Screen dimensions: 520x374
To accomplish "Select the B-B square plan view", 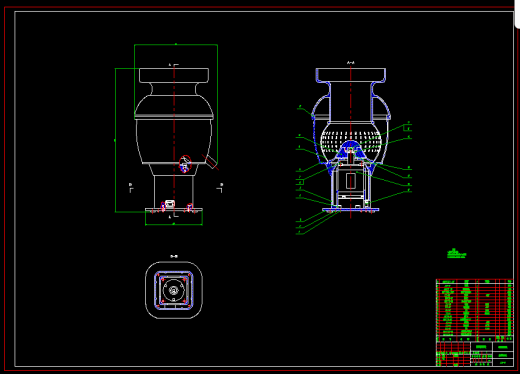I will point(174,290).
